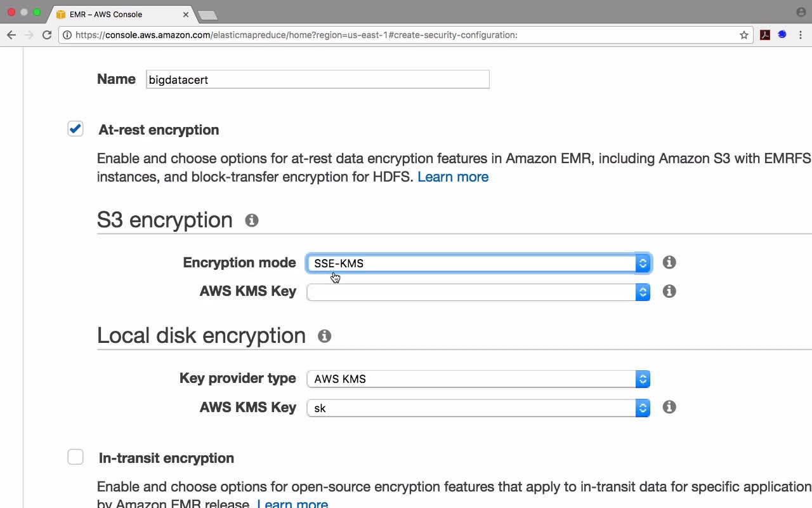The height and width of the screenshot is (508, 812).
Task: Click info icon beside the sk key dropdown
Action: pos(669,407)
